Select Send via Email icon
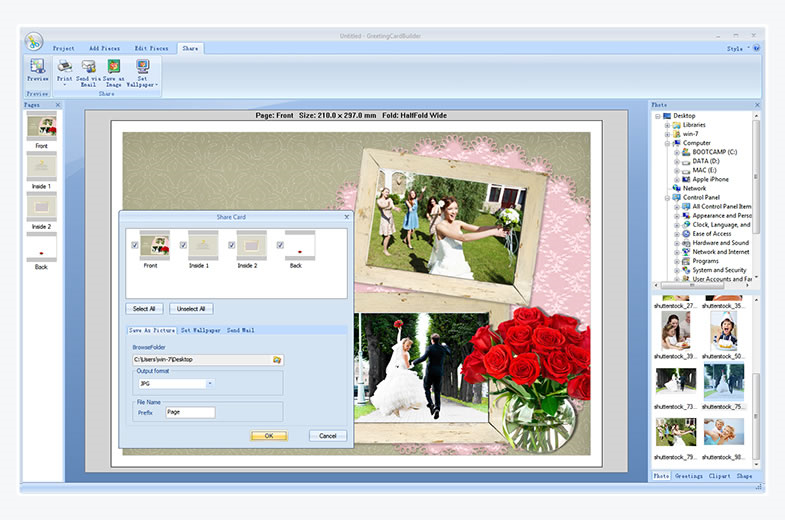 pyautogui.click(x=89, y=66)
